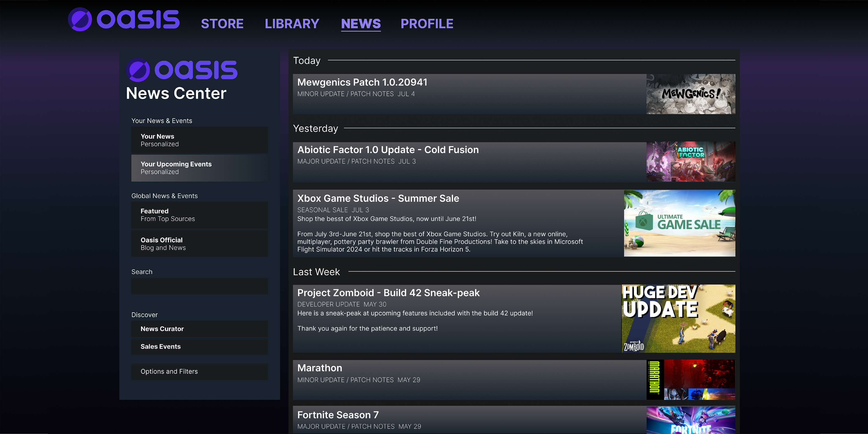Click the Marathon article thumbnail
The image size is (868, 434).
coord(691,380)
